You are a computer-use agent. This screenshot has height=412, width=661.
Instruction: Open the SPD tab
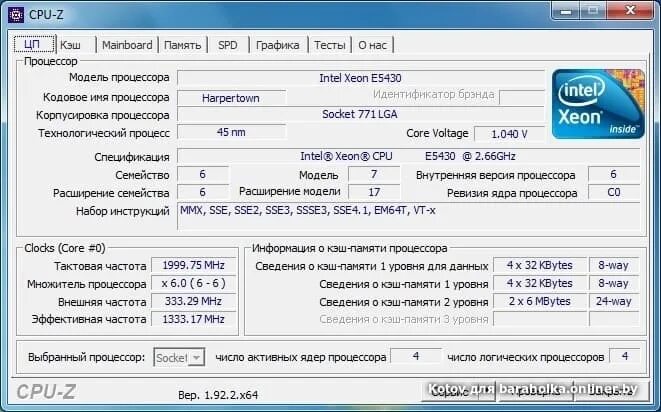click(228, 45)
